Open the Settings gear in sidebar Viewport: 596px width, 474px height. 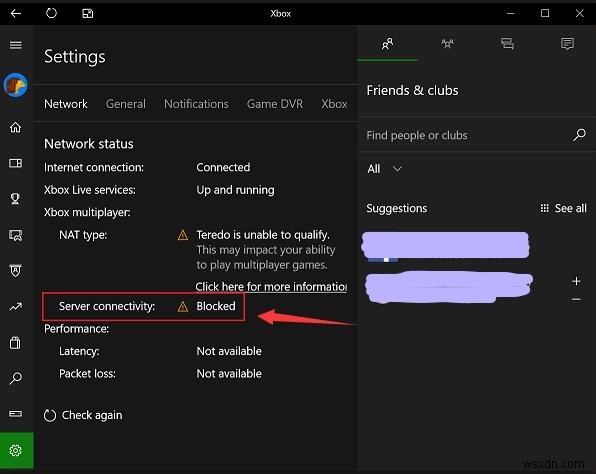16,450
